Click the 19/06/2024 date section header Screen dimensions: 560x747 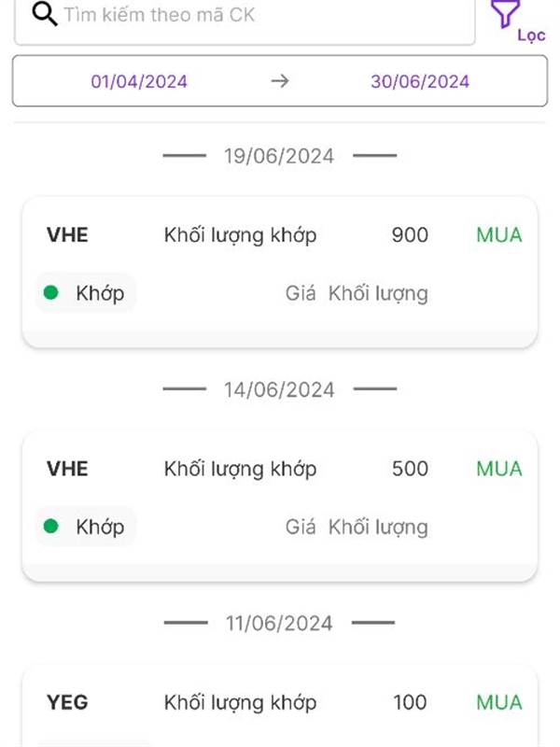click(279, 156)
